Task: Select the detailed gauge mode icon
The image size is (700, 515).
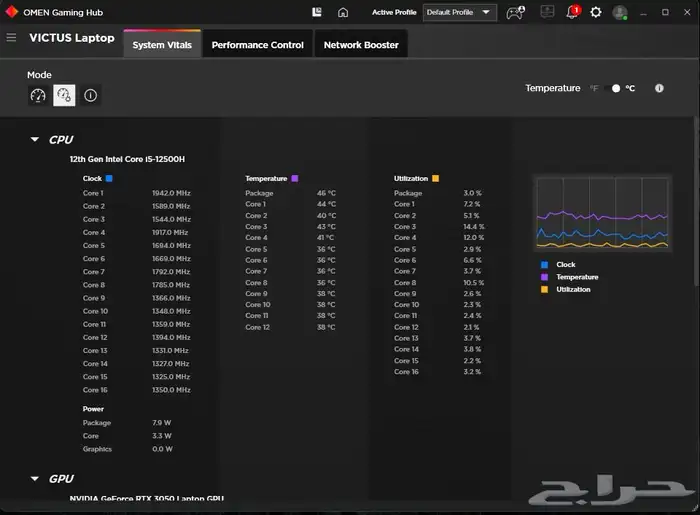Action: 64,96
